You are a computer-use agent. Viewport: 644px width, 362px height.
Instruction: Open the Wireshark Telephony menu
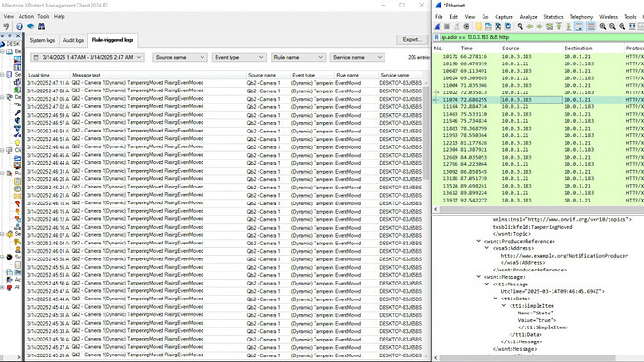pos(581,17)
